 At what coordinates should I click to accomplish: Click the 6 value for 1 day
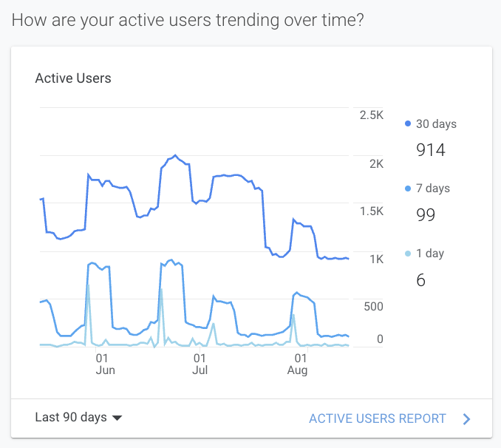click(421, 280)
